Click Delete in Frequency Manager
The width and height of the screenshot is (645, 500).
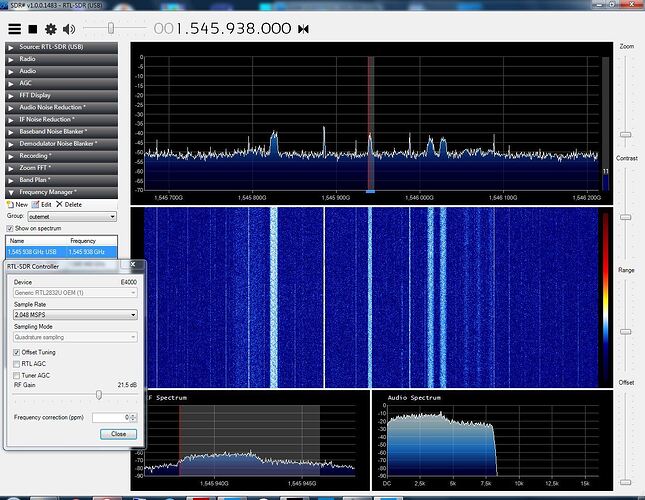tap(69, 205)
